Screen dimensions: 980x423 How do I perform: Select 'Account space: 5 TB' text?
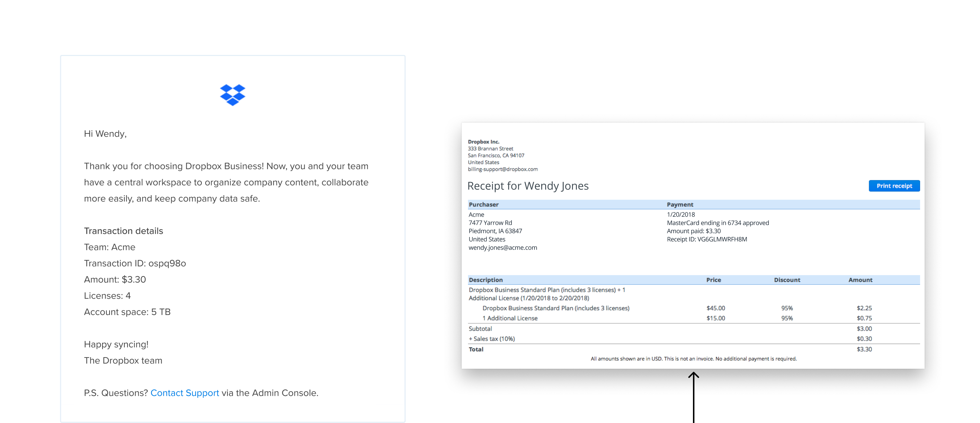click(x=127, y=312)
